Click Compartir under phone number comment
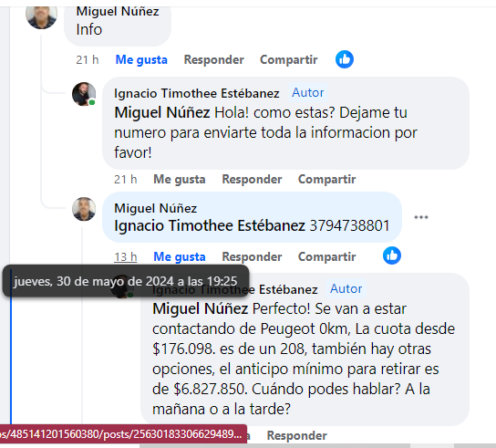Screen dimensions: 496x448 tap(326, 256)
